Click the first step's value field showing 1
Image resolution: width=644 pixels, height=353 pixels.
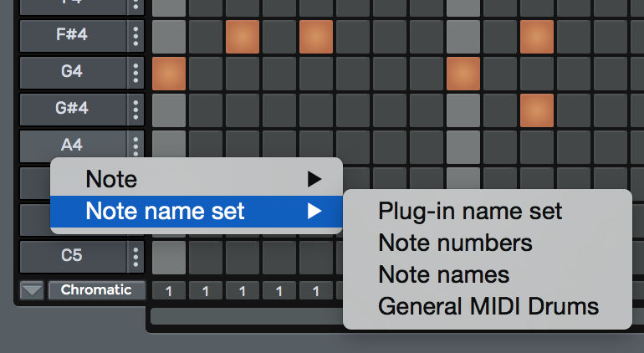[169, 291]
